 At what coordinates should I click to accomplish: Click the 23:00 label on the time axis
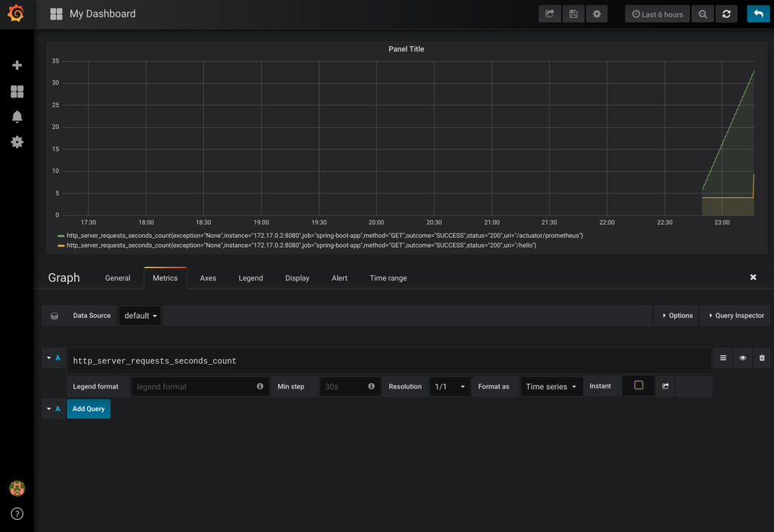(722, 223)
